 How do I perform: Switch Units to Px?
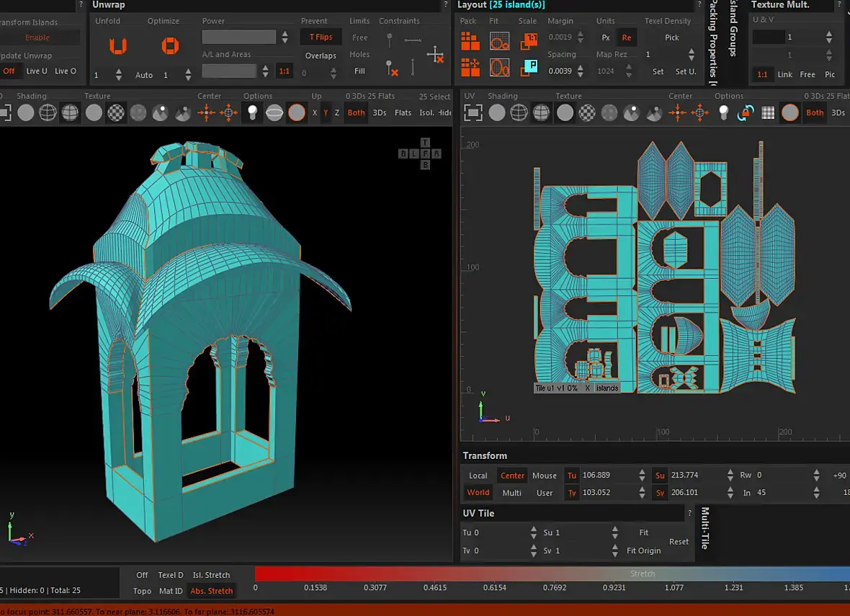pos(606,37)
